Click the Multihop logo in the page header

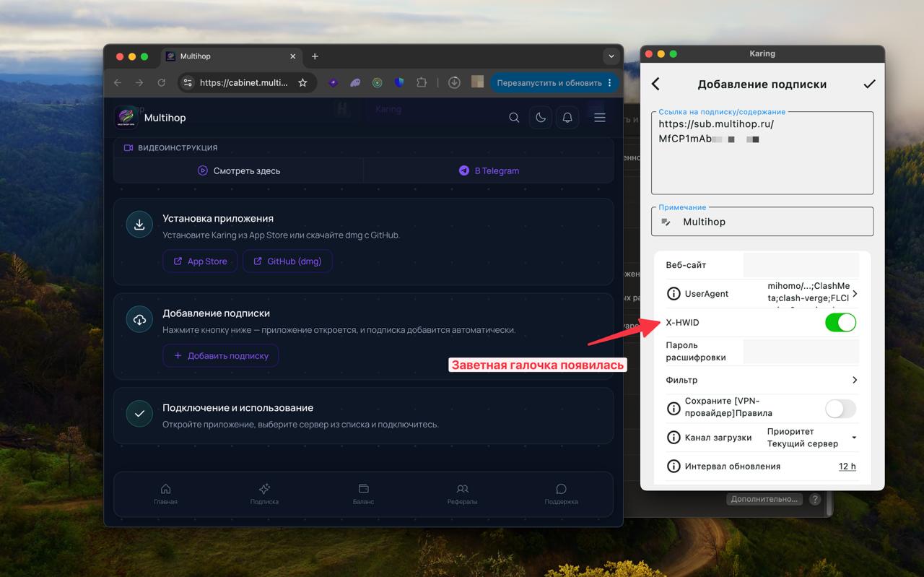tap(126, 118)
